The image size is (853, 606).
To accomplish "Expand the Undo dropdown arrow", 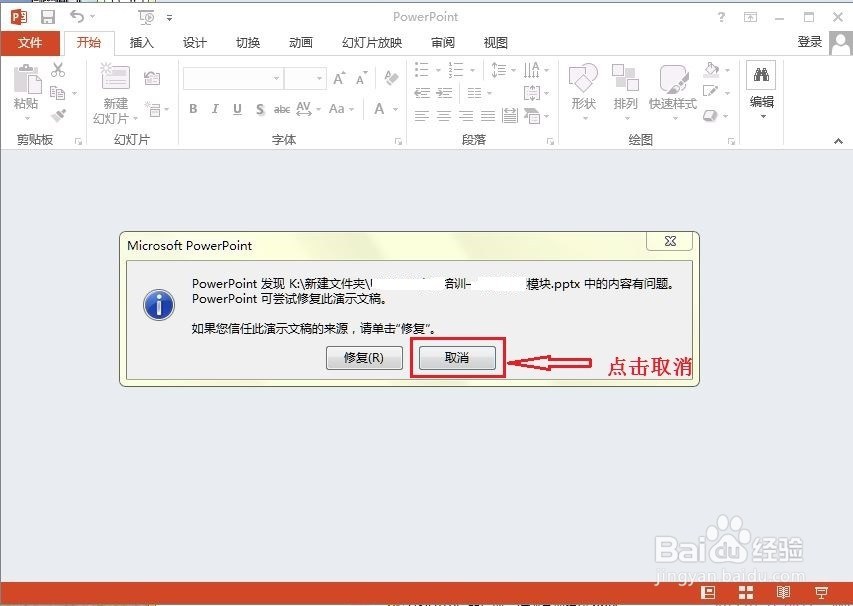I will [92, 16].
